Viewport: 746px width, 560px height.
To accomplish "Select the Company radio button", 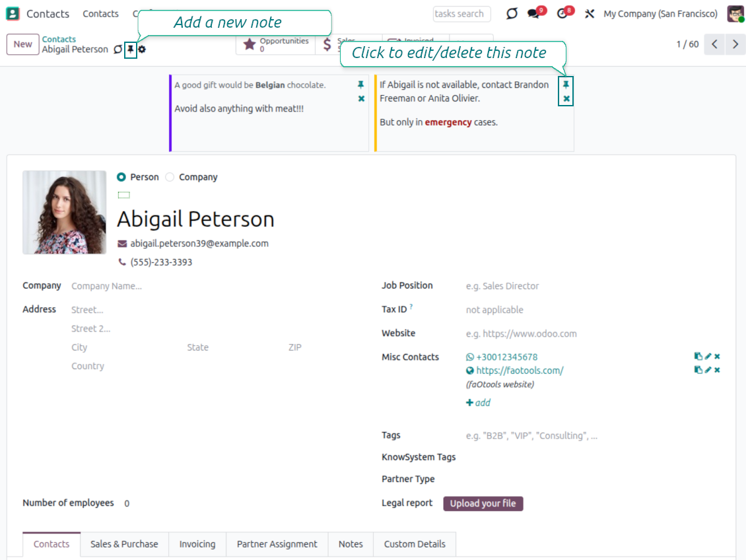I will (x=170, y=177).
